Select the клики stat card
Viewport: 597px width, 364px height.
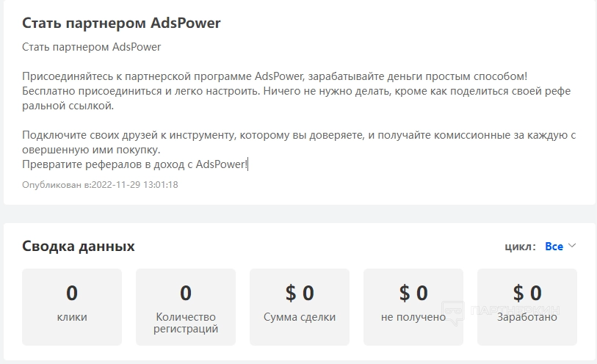(72, 306)
